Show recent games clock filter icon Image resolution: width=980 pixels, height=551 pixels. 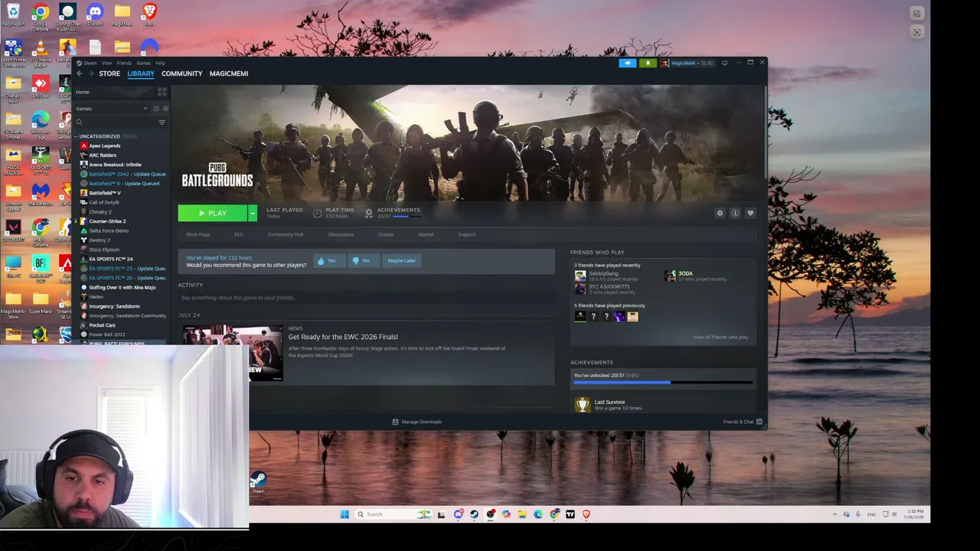pyautogui.click(x=156, y=109)
